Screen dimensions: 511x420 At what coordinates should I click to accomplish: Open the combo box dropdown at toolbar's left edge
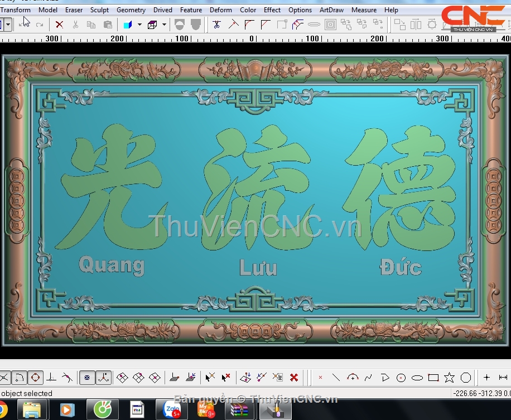pos(8,25)
